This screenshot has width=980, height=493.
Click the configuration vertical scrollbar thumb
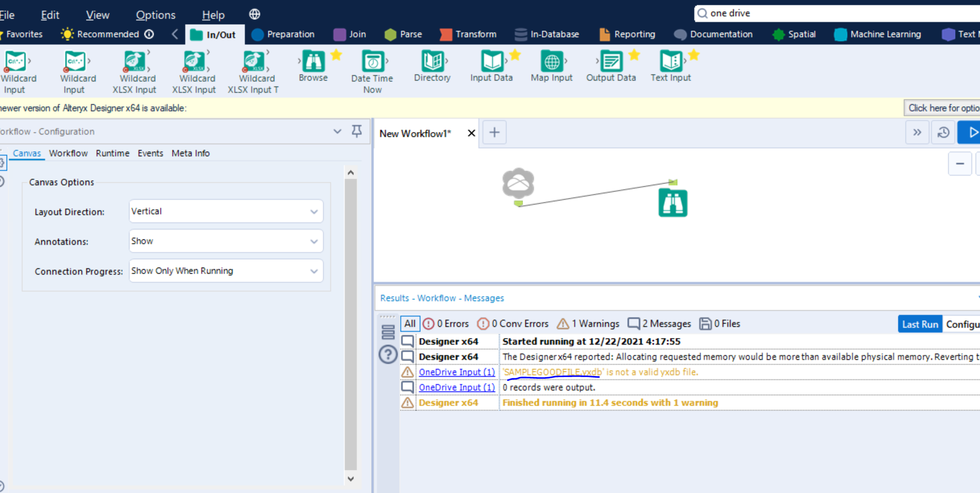[351, 325]
